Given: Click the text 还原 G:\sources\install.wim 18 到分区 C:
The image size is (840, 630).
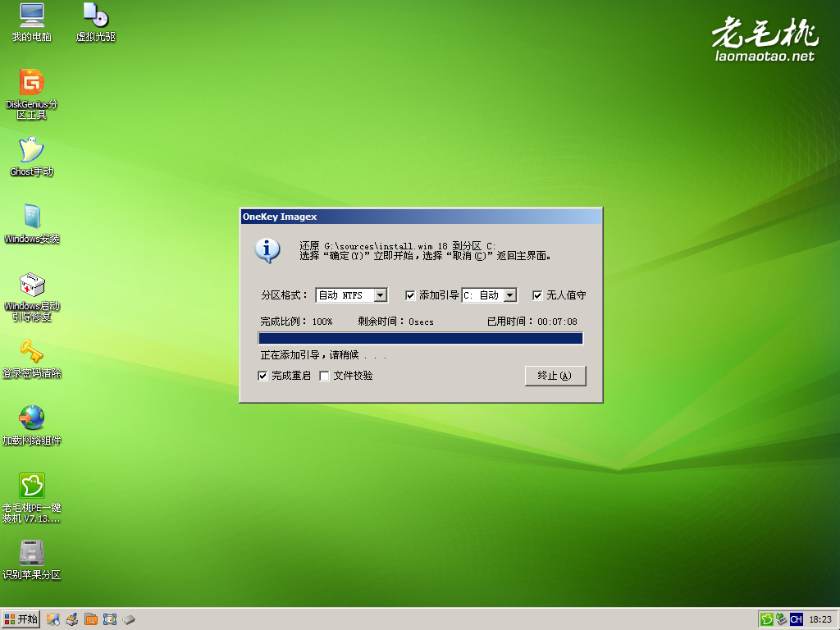Looking at the screenshot, I should pos(398,246).
